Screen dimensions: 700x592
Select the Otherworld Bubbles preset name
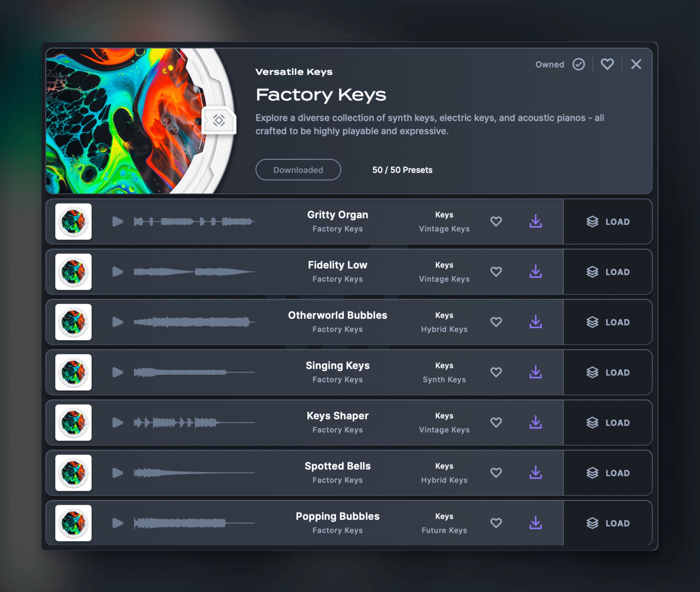click(x=337, y=316)
